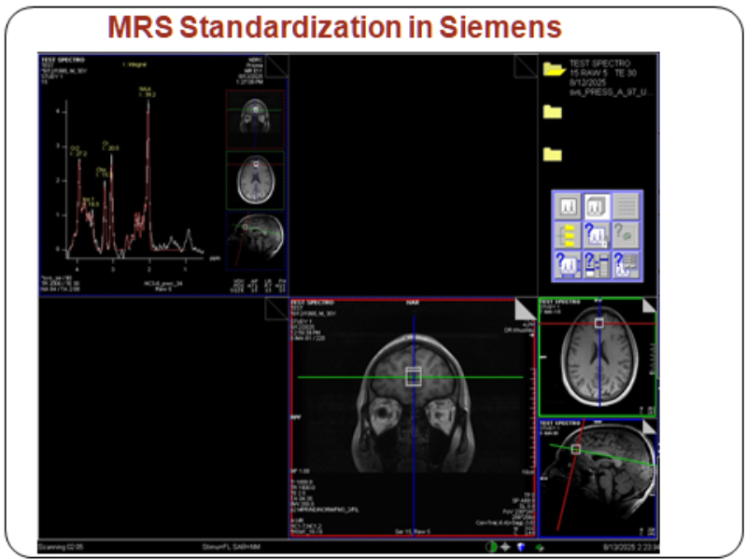Click the folded corner of the spectrum panel
Viewport: 747px width, 560px height.
(x=279, y=62)
